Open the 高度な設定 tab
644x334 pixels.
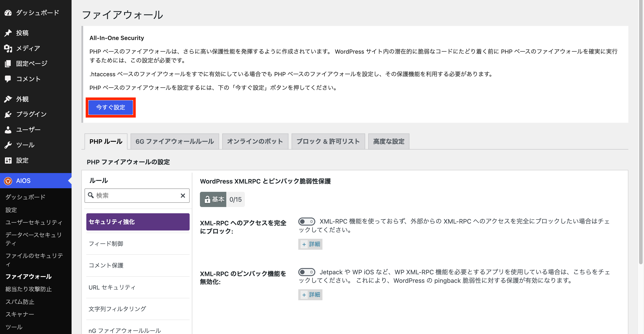coord(389,142)
